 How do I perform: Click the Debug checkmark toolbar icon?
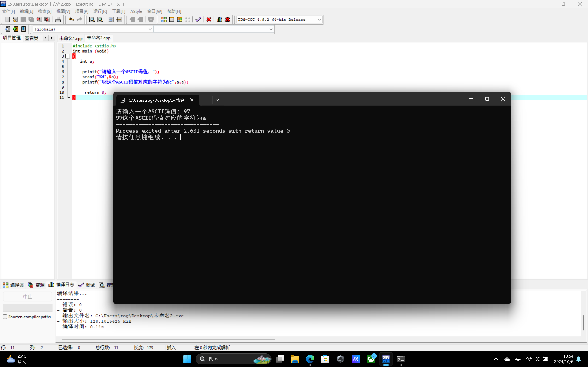coord(198,20)
